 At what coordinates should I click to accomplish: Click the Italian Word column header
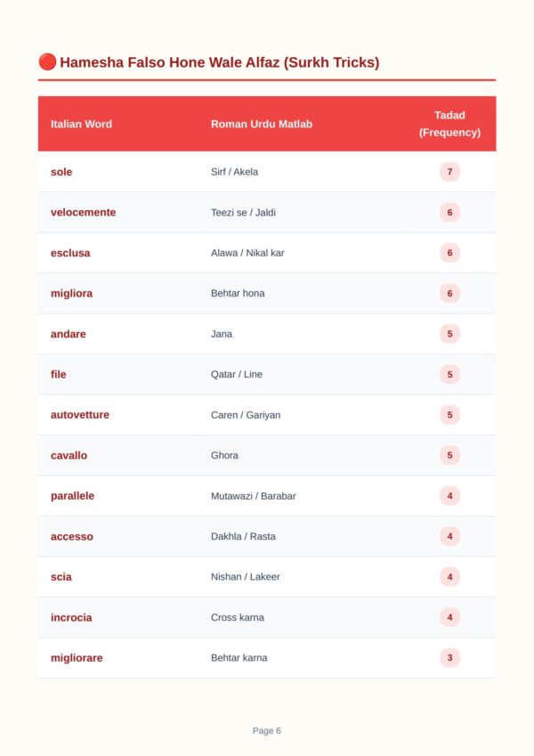(82, 124)
